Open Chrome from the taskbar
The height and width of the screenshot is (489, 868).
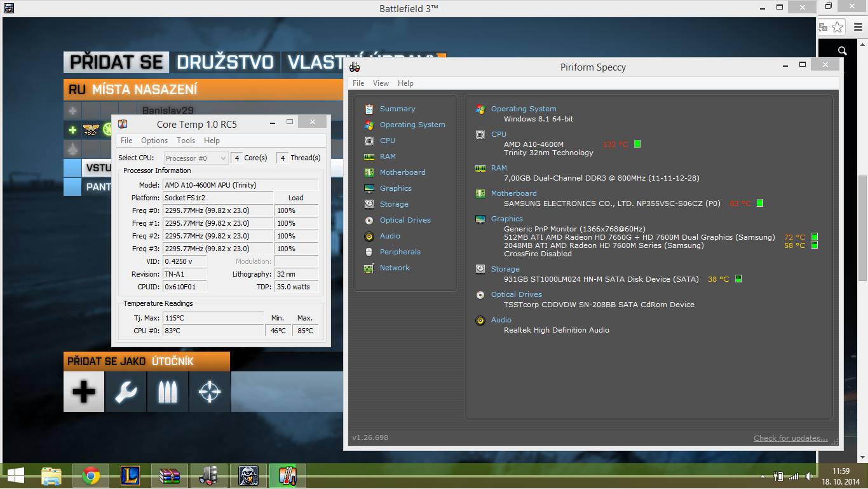tap(91, 476)
